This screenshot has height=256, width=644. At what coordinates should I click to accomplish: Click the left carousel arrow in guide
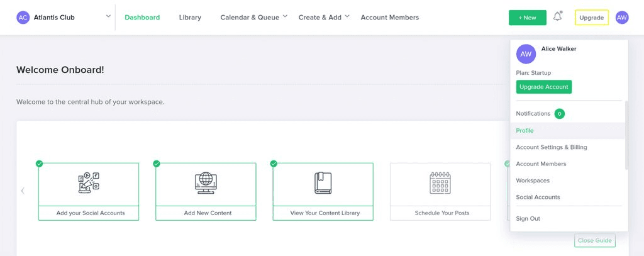pos(23,191)
